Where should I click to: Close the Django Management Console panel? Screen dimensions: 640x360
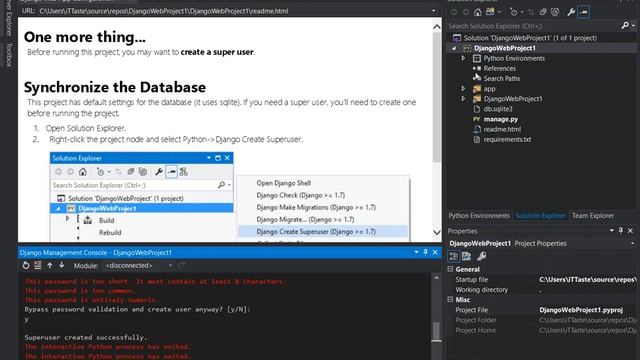click(x=435, y=252)
